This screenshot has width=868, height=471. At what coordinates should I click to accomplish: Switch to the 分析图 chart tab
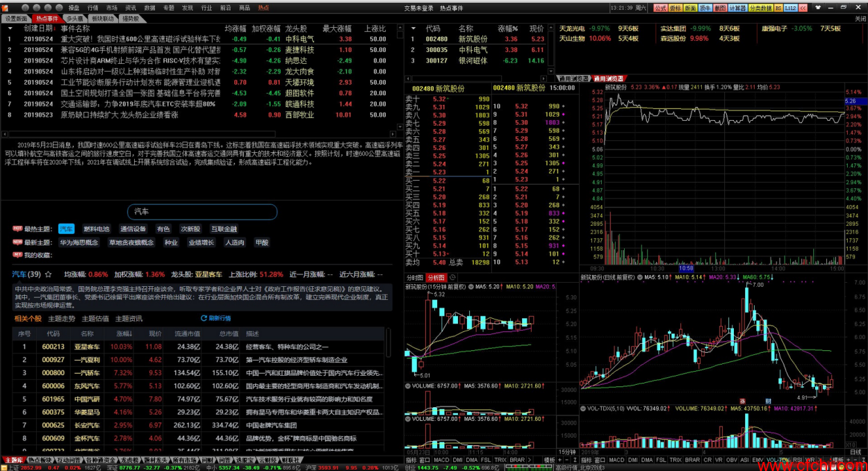(436, 277)
